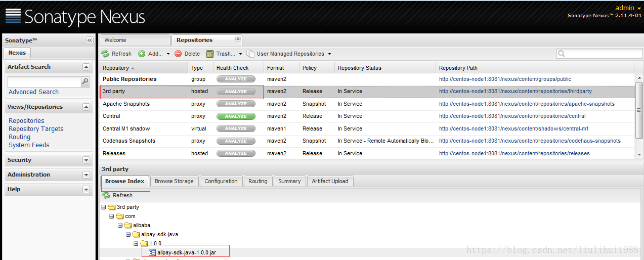
Task: Expand the Help panel
Action: point(86,189)
